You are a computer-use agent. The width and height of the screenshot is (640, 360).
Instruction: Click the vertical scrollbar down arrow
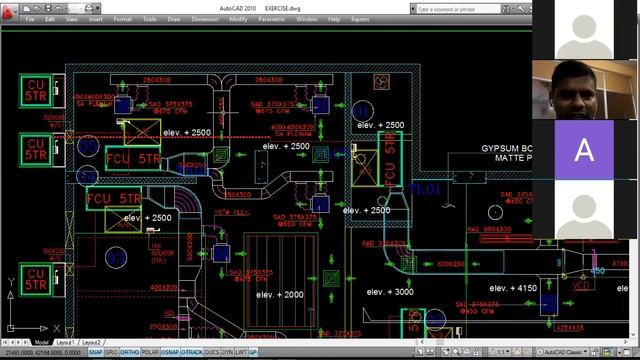[633, 335]
